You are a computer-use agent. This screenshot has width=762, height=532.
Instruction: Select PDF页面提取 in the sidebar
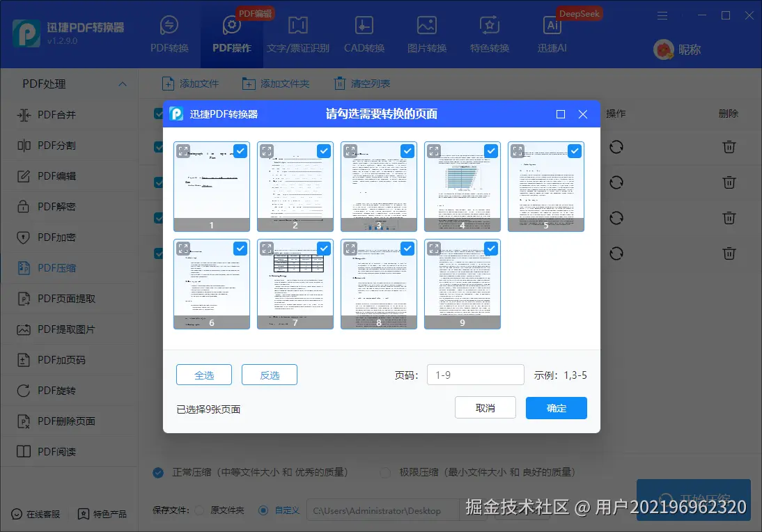(69, 298)
